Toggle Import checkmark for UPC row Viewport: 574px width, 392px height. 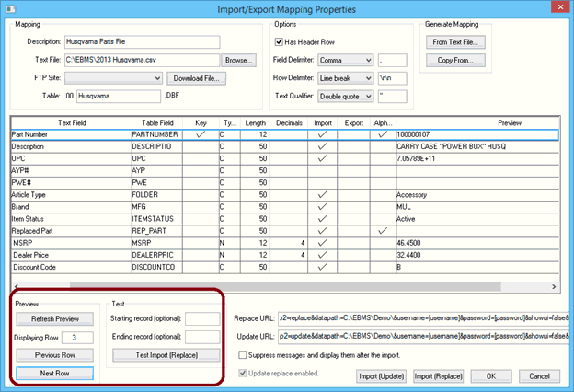[x=323, y=158]
